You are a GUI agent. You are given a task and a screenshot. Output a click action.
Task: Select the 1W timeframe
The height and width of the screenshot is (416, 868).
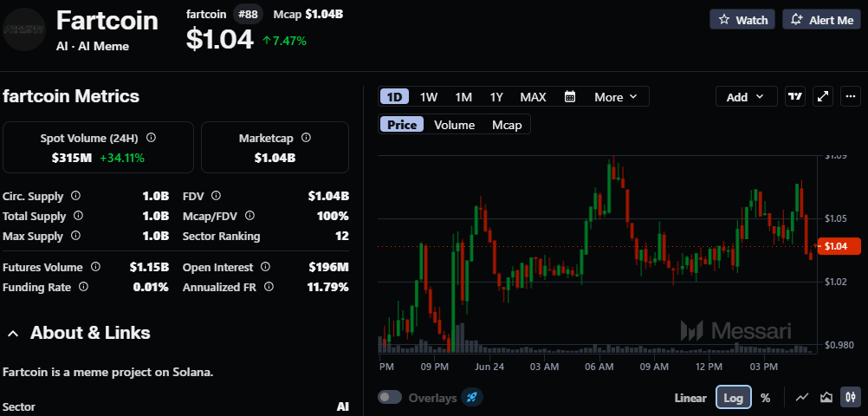(429, 97)
